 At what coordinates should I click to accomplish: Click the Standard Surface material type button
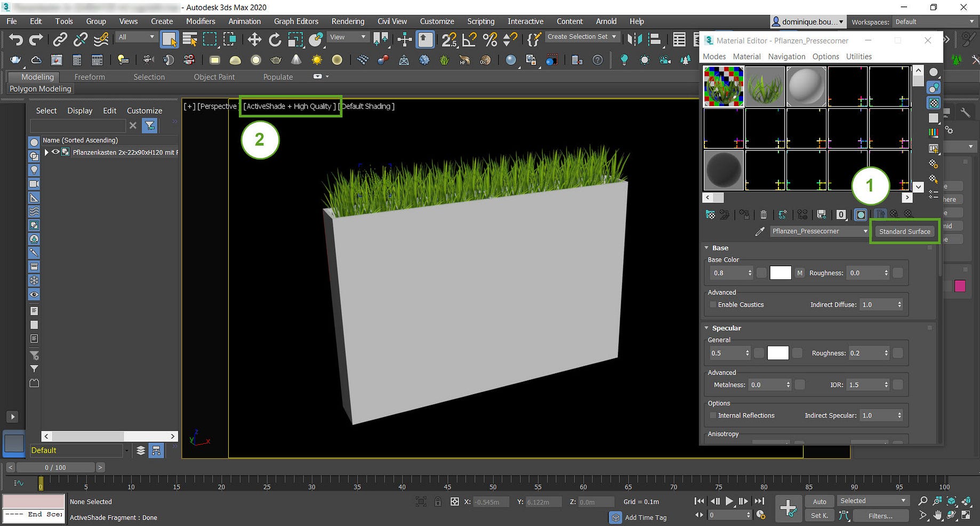click(x=904, y=232)
